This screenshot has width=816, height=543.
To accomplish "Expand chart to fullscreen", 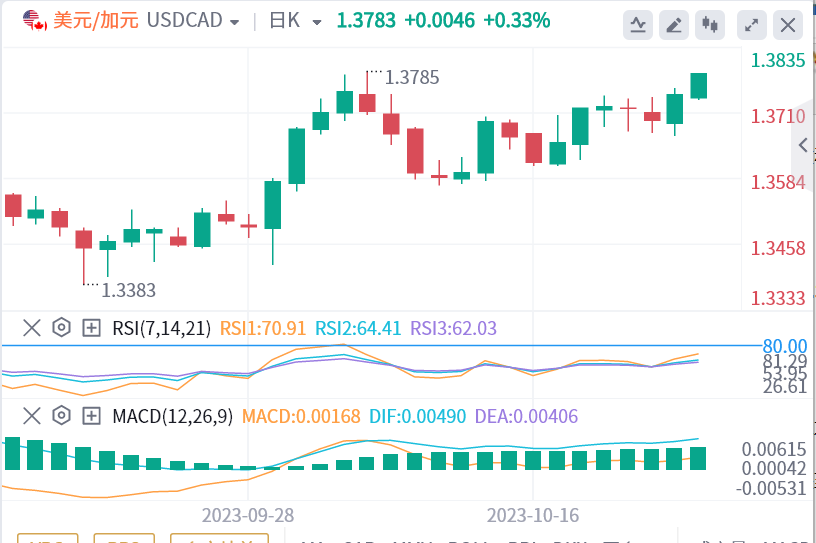I will point(750,24).
